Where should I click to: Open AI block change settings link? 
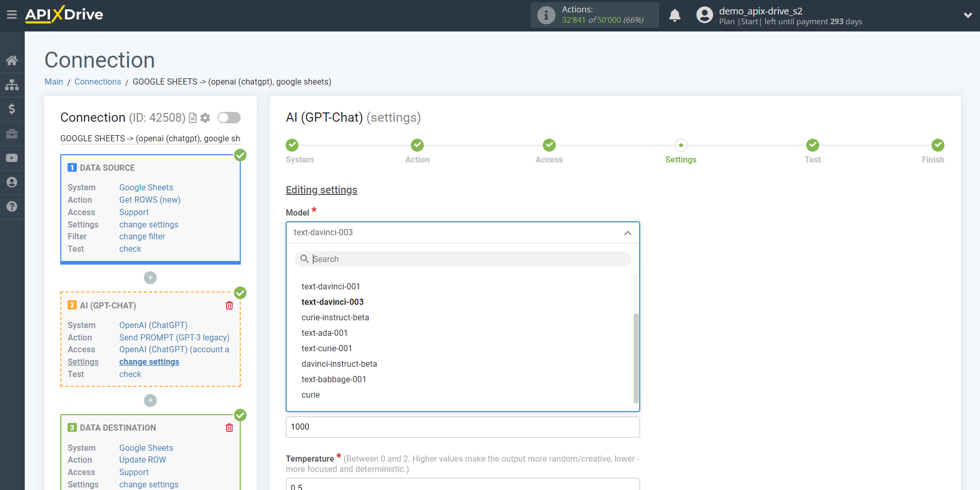coord(150,362)
